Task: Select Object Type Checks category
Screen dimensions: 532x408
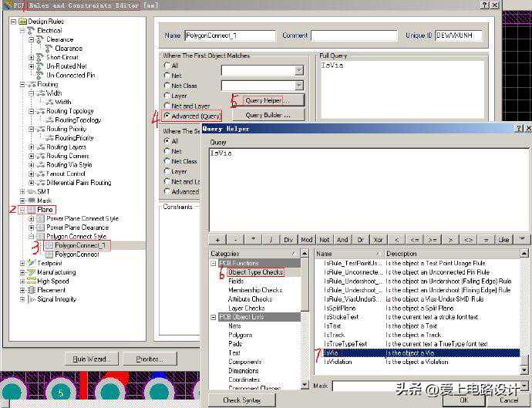Action: tap(255, 272)
